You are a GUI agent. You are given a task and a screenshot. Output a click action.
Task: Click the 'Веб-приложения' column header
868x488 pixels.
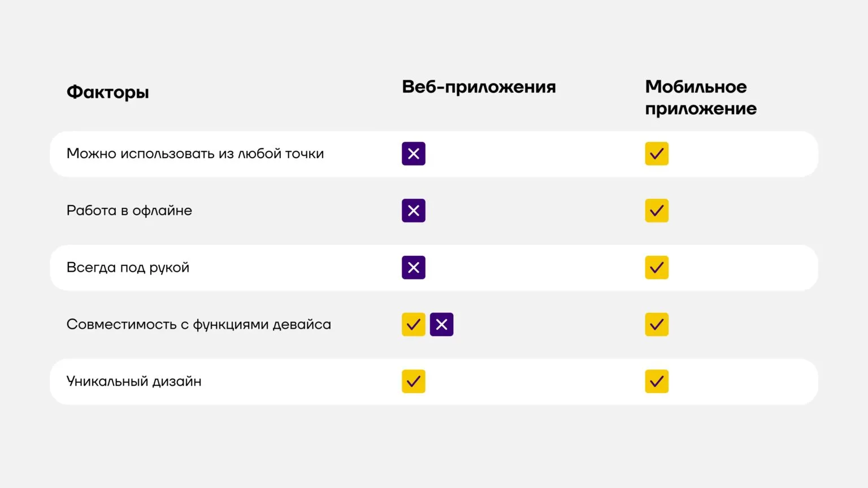(x=479, y=87)
